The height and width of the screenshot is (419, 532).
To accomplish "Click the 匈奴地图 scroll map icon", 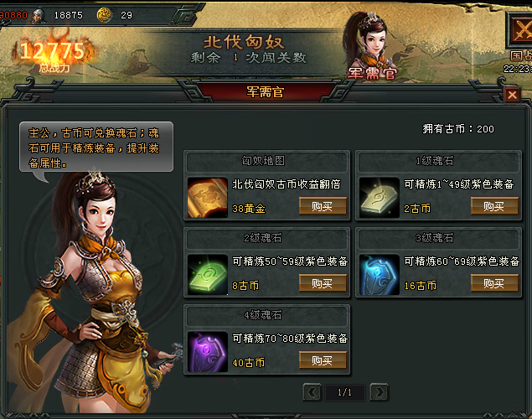I will (207, 198).
